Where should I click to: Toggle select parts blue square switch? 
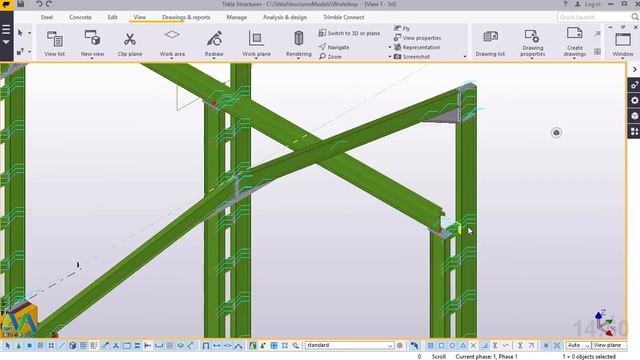29,345
